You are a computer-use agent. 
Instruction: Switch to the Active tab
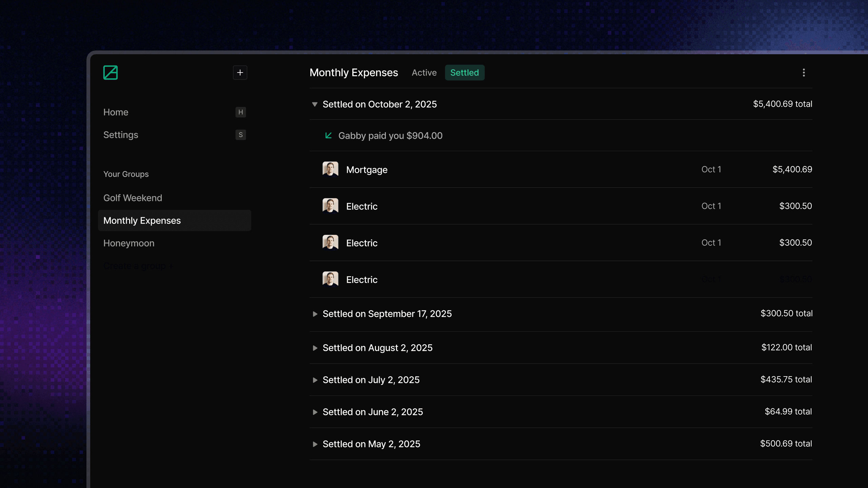click(x=424, y=73)
